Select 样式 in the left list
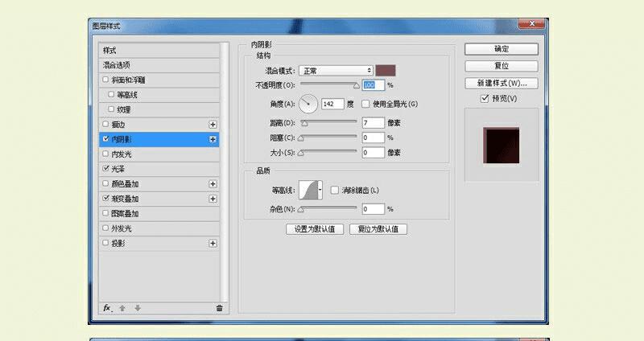The image size is (644, 341). pyautogui.click(x=159, y=50)
